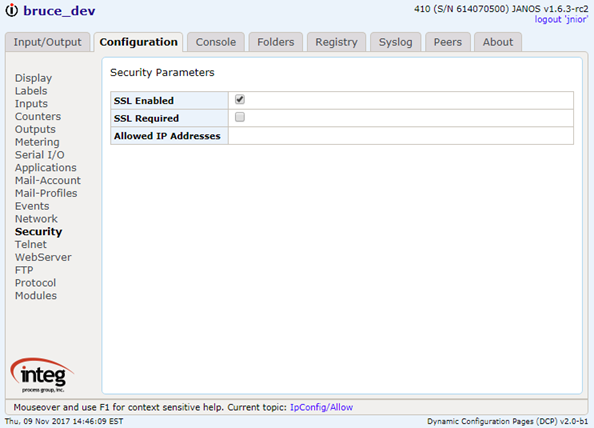
Task: Switch to the Input/Output tab
Action: tap(48, 42)
